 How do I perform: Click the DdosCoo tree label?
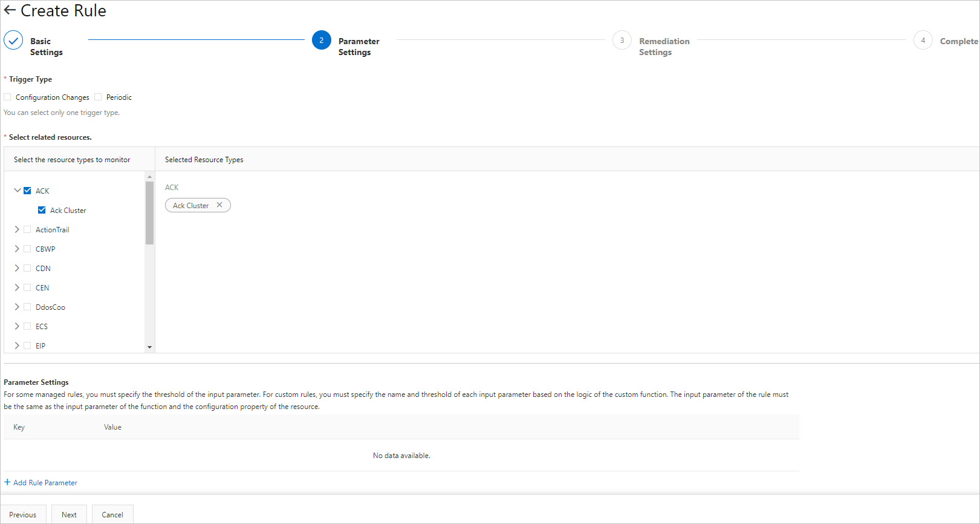coord(50,307)
